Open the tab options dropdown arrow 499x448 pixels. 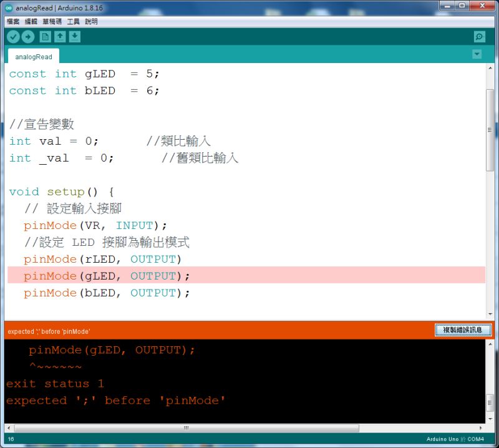point(477,54)
